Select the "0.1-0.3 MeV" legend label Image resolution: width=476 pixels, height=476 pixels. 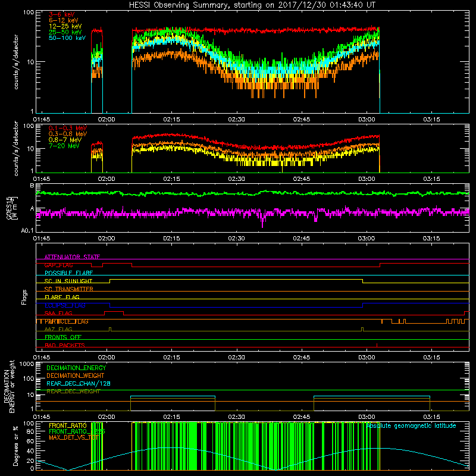(x=68, y=128)
